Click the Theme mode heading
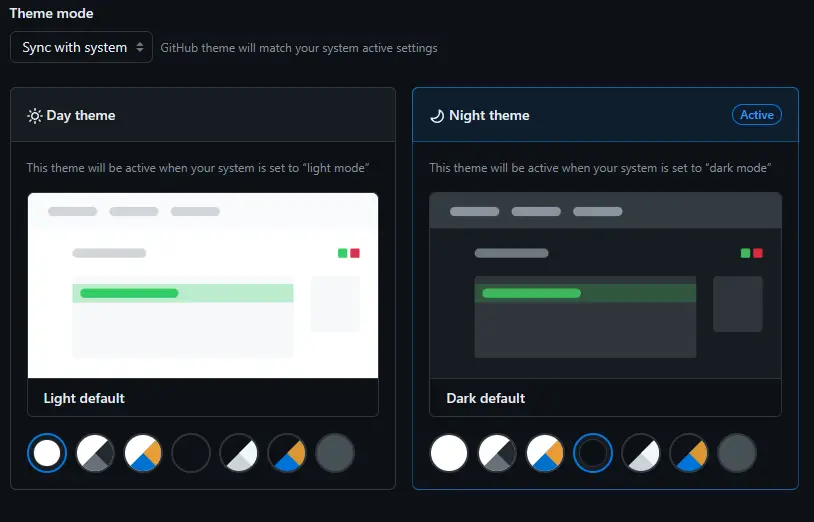The width and height of the screenshot is (814, 522). click(51, 13)
